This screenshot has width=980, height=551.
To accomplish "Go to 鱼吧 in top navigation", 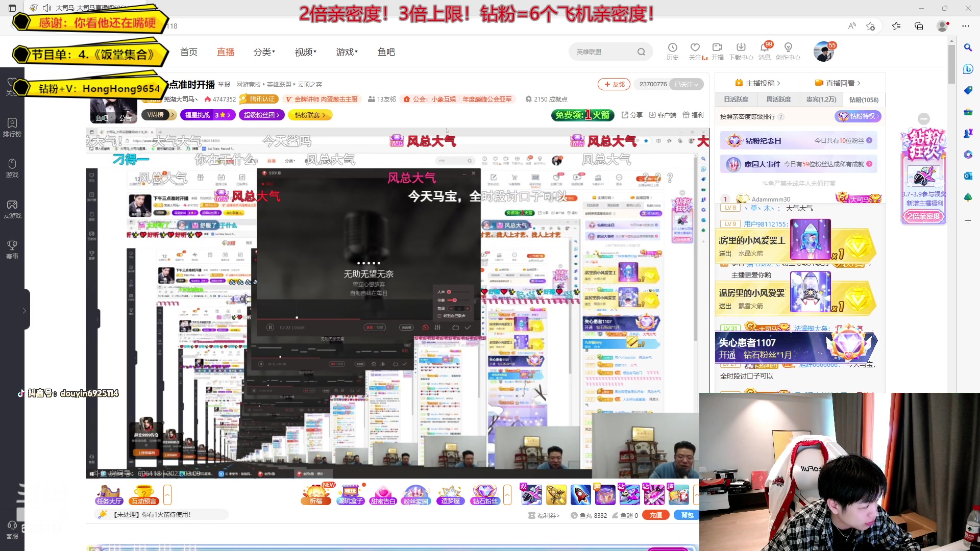I will [386, 52].
